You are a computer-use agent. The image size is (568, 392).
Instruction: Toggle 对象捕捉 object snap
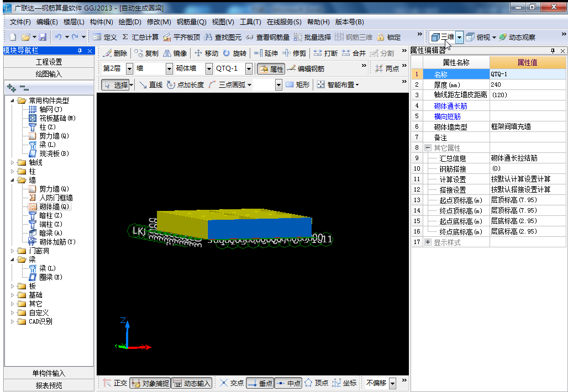click(150, 383)
